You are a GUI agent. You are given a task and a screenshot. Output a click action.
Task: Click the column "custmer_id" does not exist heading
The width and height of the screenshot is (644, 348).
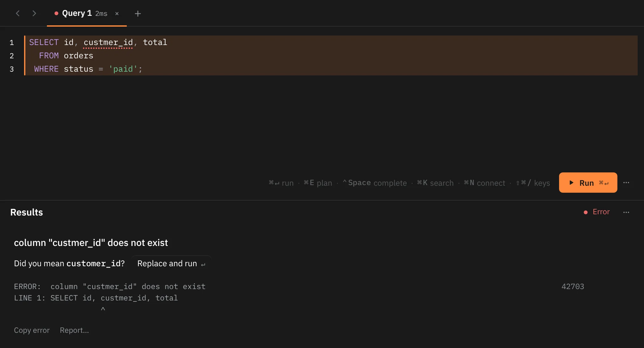coord(91,243)
